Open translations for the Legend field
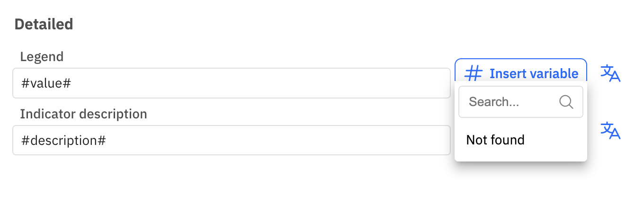Screen dimensions: 644x197 click(x=610, y=73)
